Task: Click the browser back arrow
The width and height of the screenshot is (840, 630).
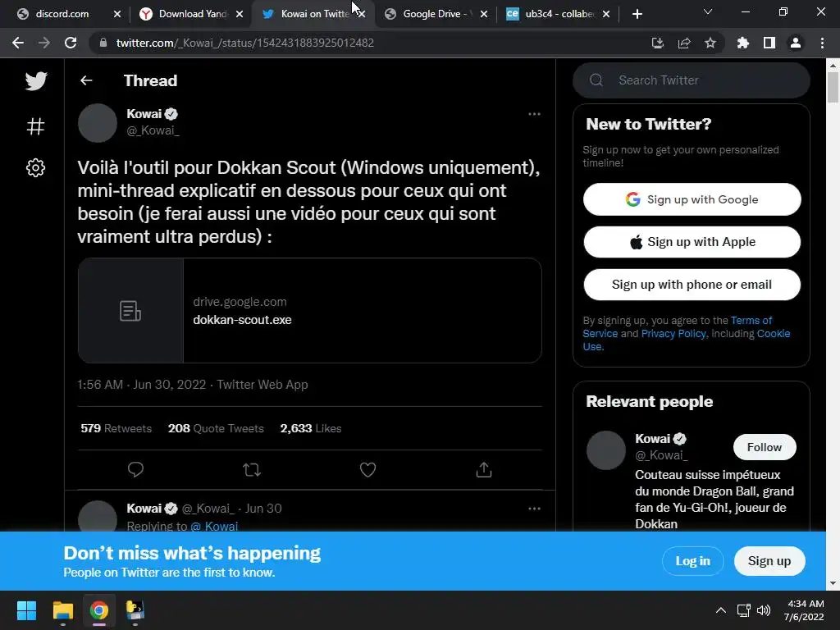Action: point(18,43)
